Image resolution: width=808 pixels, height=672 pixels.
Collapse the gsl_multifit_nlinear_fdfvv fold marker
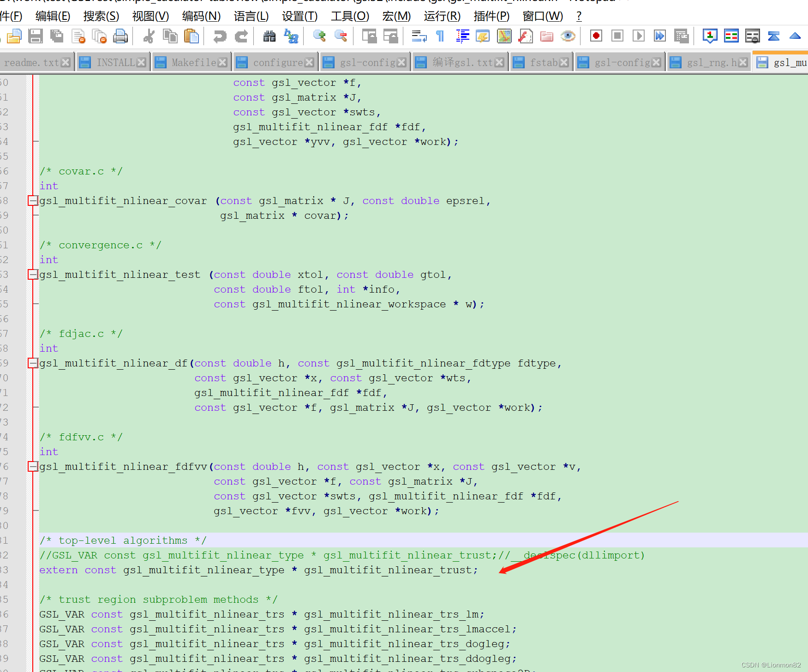(x=33, y=466)
